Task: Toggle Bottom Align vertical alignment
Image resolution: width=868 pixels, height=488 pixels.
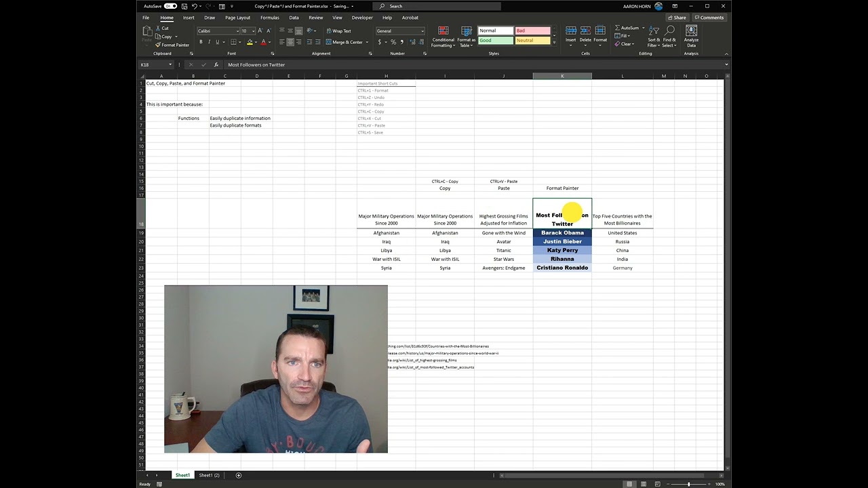Action: (298, 31)
